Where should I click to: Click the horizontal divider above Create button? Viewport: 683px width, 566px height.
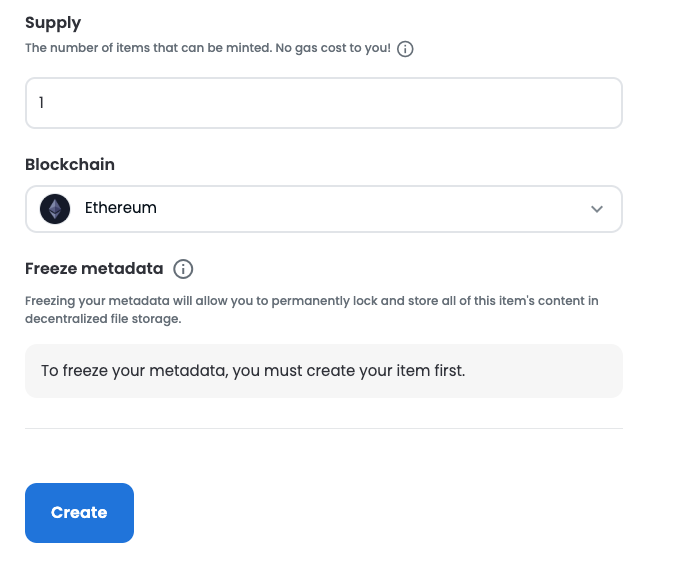click(x=323, y=429)
